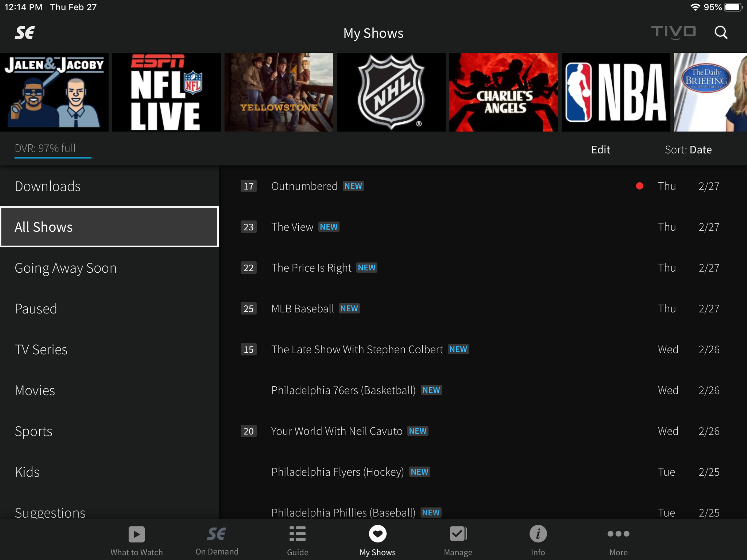Select the My Shows heart tab

click(x=378, y=541)
